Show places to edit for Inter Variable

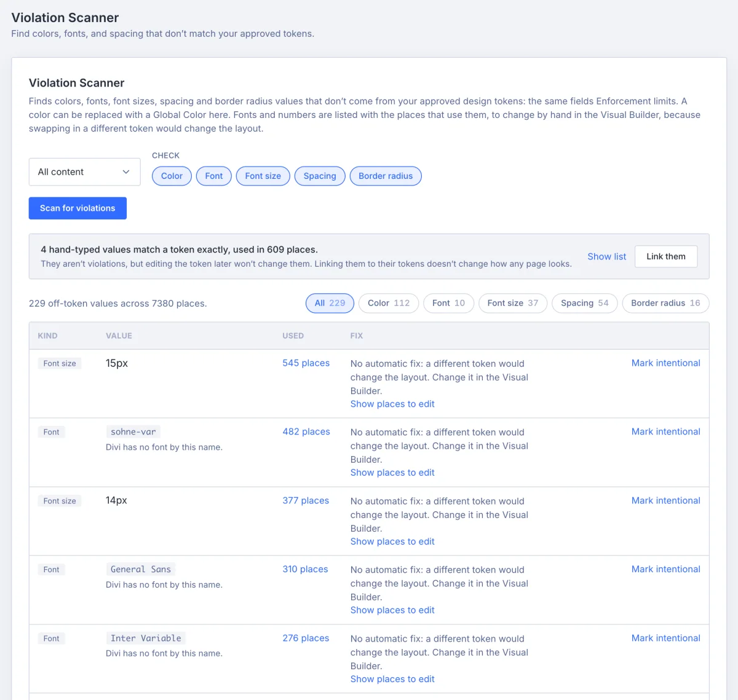392,679
